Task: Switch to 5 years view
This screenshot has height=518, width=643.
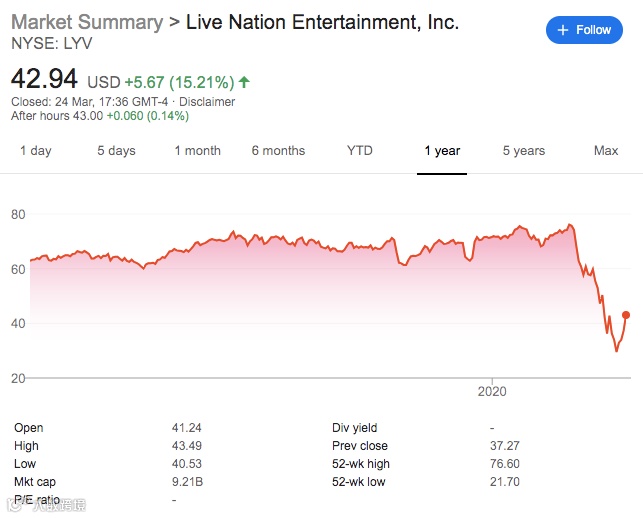Action: pos(524,151)
